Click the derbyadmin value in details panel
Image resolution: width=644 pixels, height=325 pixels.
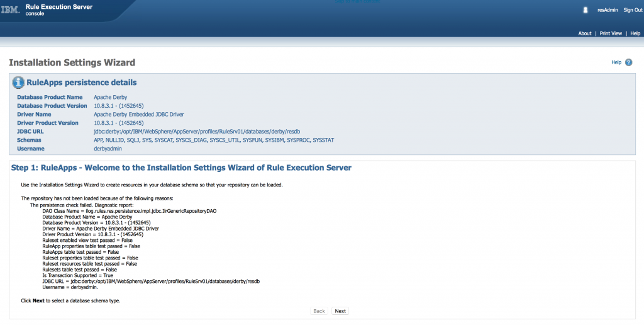(108, 149)
